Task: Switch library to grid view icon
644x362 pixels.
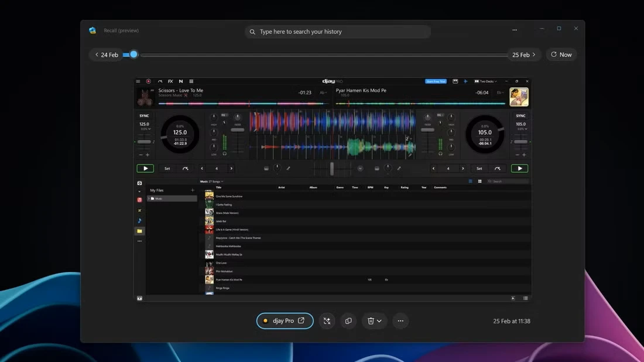Action: point(479,182)
